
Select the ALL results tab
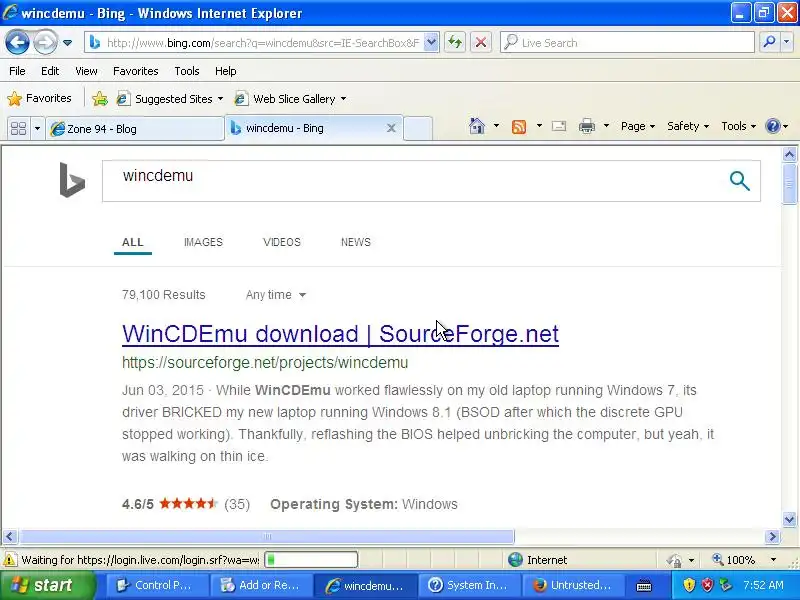click(x=133, y=242)
